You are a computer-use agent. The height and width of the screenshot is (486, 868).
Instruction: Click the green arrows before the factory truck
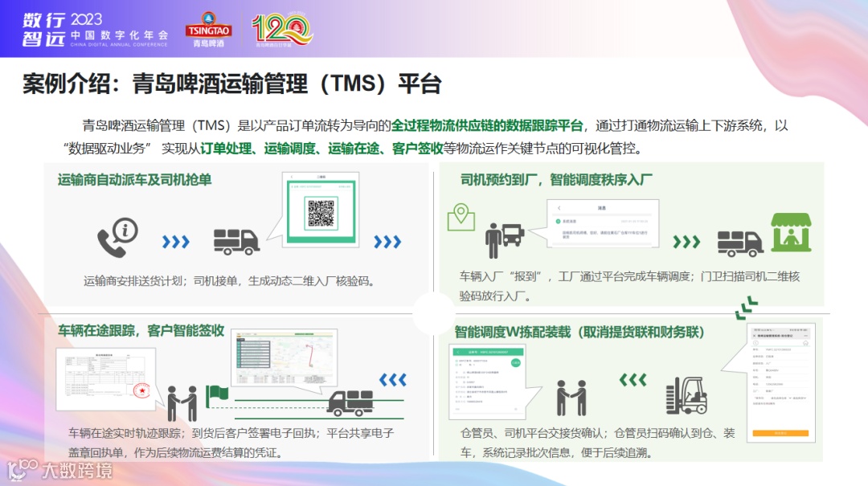[686, 242]
